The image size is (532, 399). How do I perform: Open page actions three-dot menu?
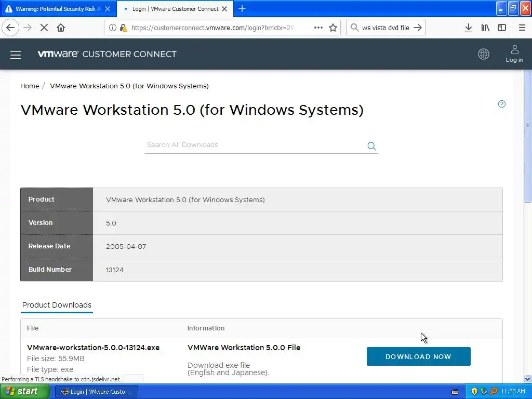(318, 28)
